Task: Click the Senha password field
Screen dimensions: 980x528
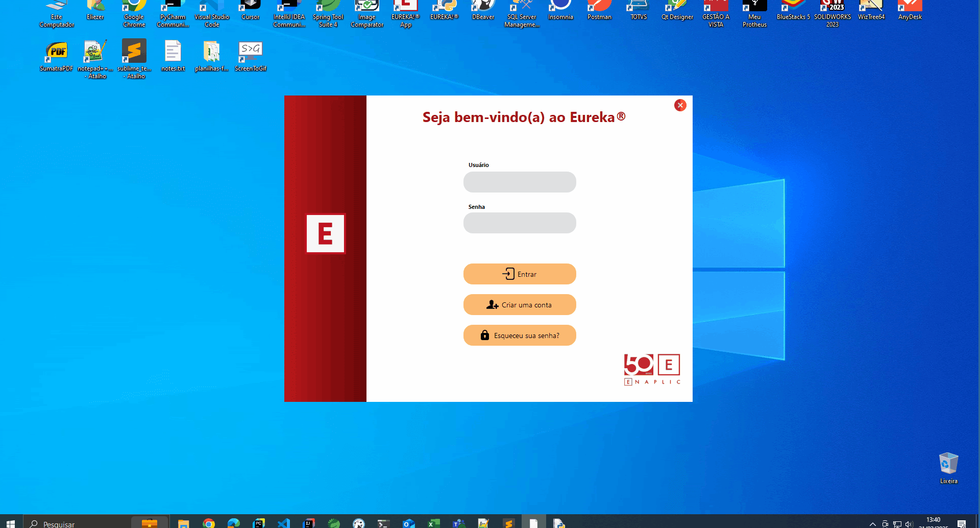Action: [x=520, y=223]
